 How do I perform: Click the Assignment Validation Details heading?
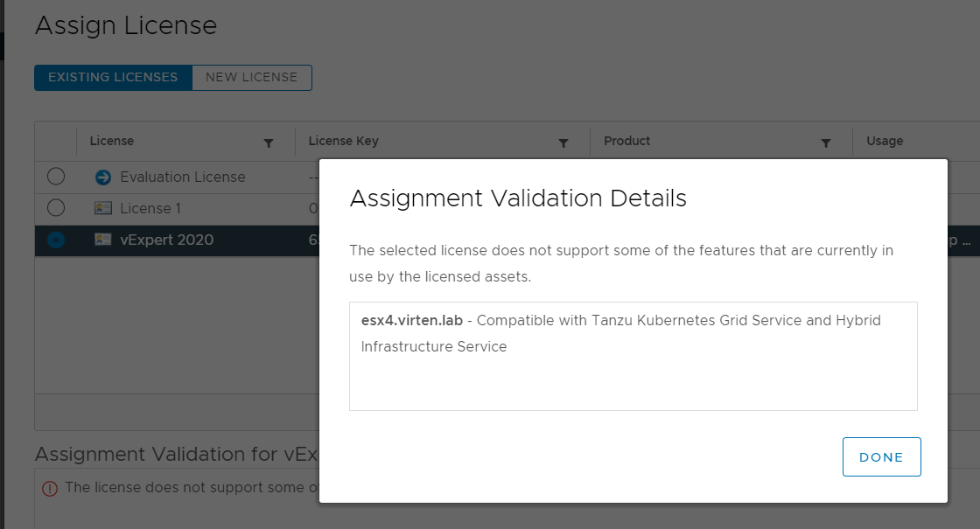[x=518, y=198]
